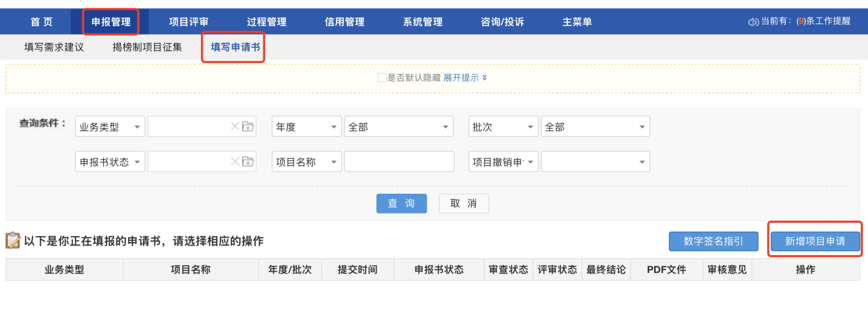Switch to the 填写申请书 sub-tab

(235, 47)
